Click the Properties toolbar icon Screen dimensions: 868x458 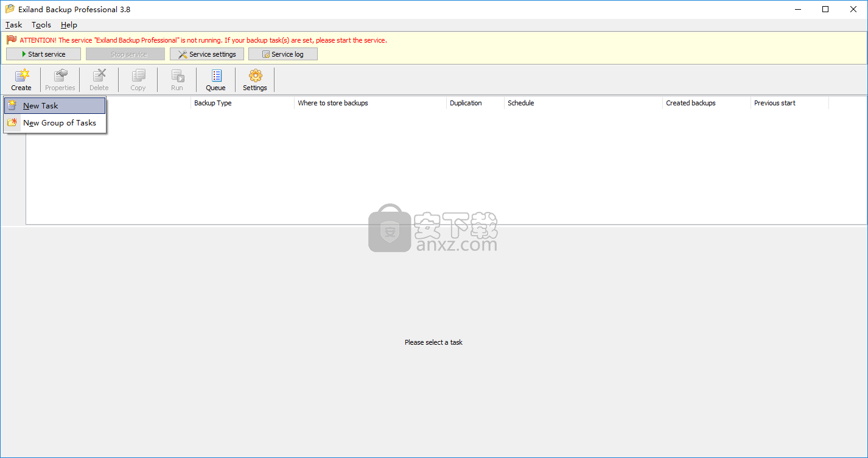tap(60, 80)
